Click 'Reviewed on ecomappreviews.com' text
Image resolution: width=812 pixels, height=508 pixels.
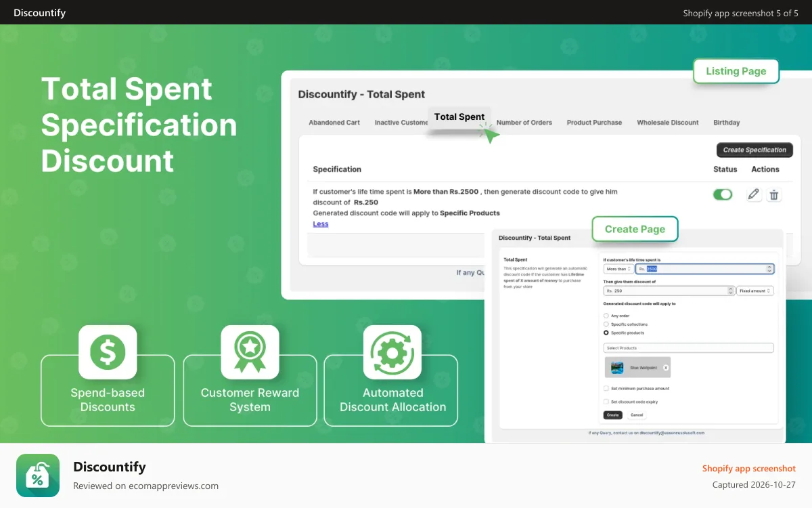pos(145,486)
